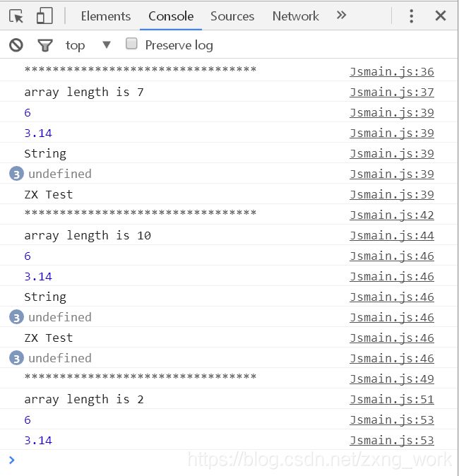Screen dimensions: 459x476
Task: Open the Jsmain.js:36 source link
Action: coord(392,72)
